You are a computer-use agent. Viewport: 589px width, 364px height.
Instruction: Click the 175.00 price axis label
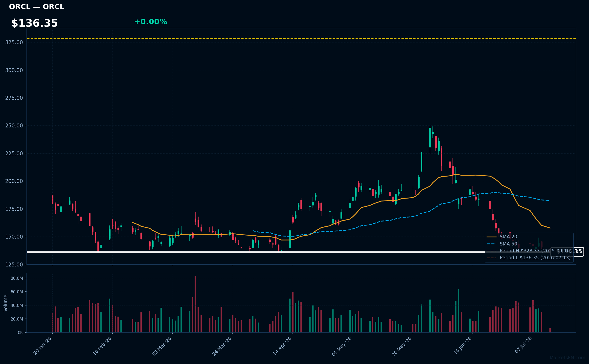(14, 209)
